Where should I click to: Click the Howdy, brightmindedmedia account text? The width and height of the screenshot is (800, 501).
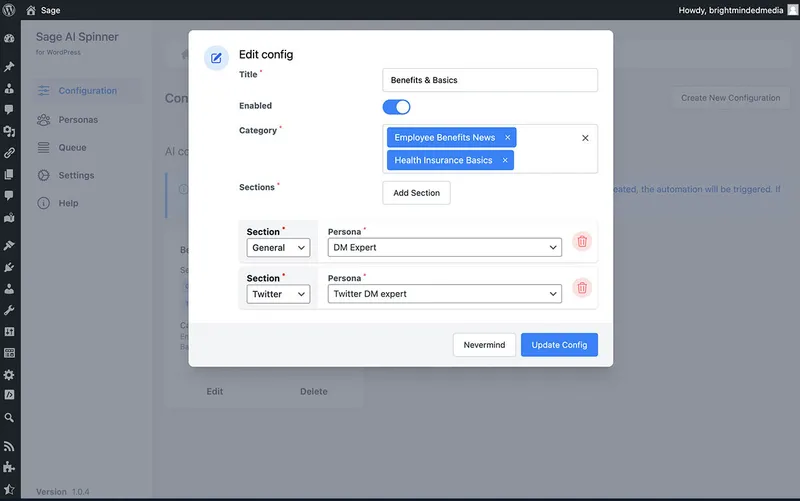[731, 10]
